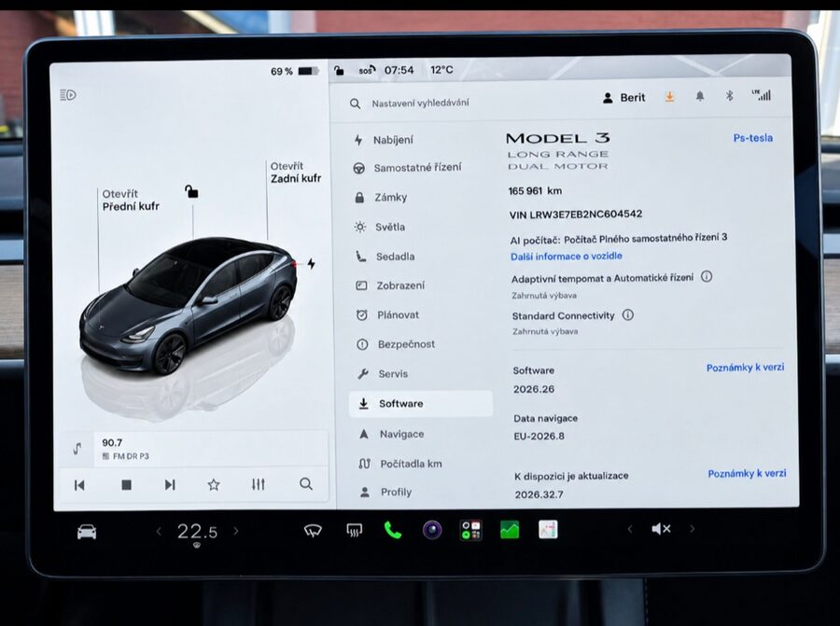Viewport: 840px width, 626px height.
Task: Favorite the current station with star
Action: (x=214, y=484)
